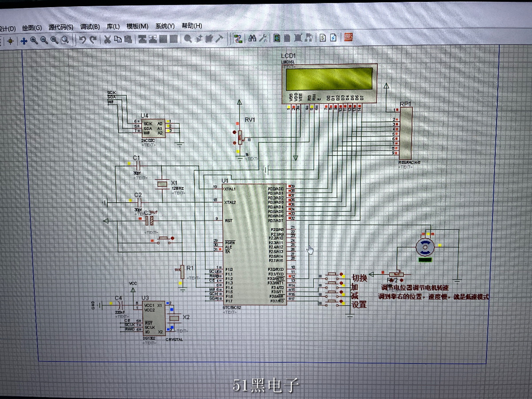Click the decompose hammer icon
This screenshot has height=399, width=532.
[x=219, y=39]
